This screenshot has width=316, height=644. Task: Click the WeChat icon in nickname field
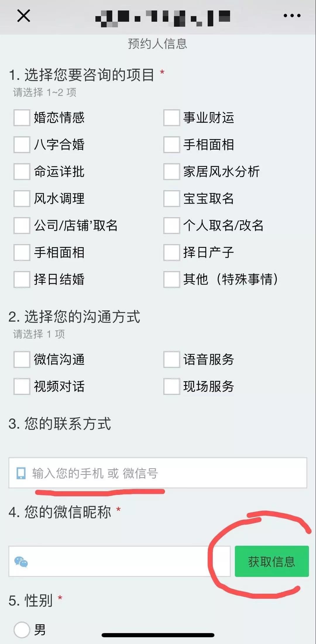21,561
